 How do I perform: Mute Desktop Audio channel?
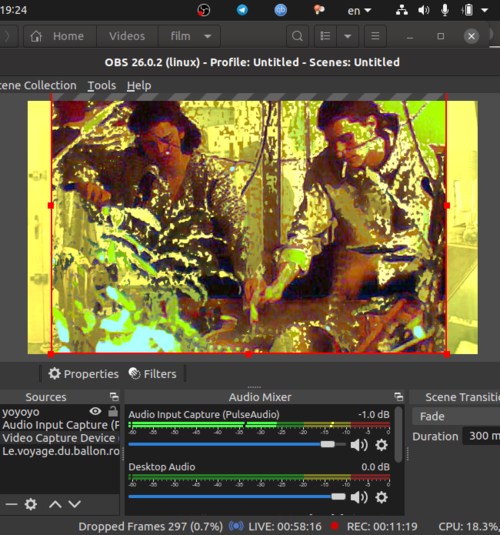pos(359,497)
